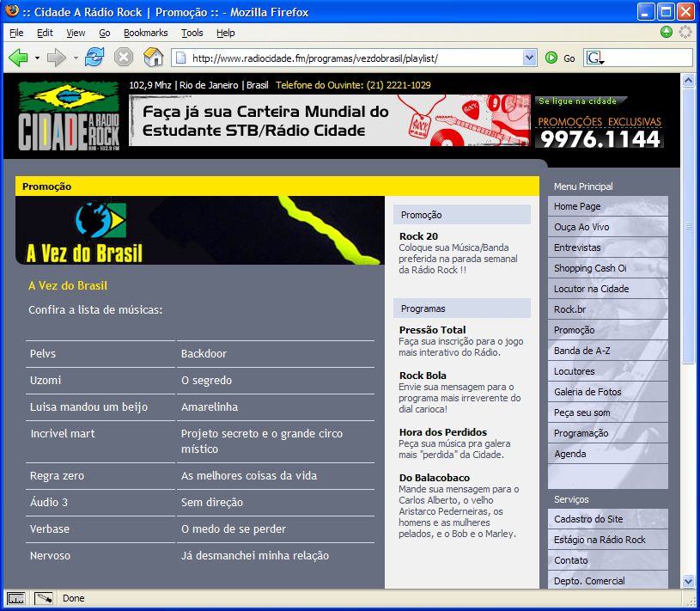Open Cadastro do Site service link
The image size is (700, 611).
607,519
